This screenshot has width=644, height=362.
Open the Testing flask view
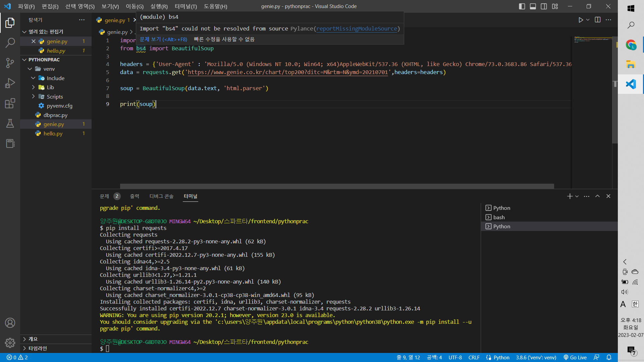pyautogui.click(x=10, y=123)
